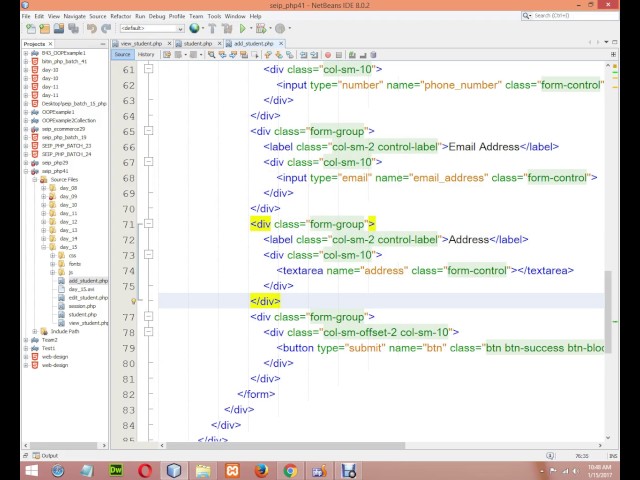Screen dimensions: 640x480
Task: Open the <default> configuration dropdown
Action: pyautogui.click(x=152, y=28)
